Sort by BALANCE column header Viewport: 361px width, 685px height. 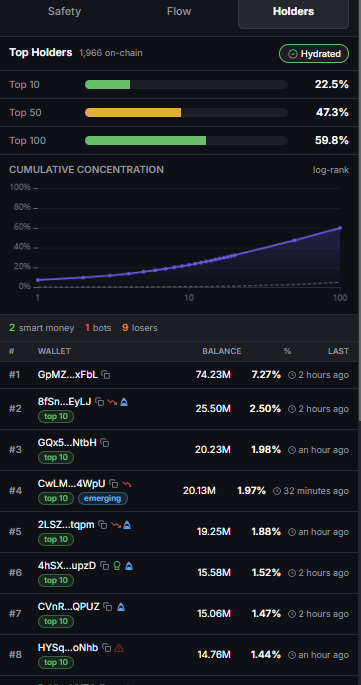pyautogui.click(x=222, y=351)
